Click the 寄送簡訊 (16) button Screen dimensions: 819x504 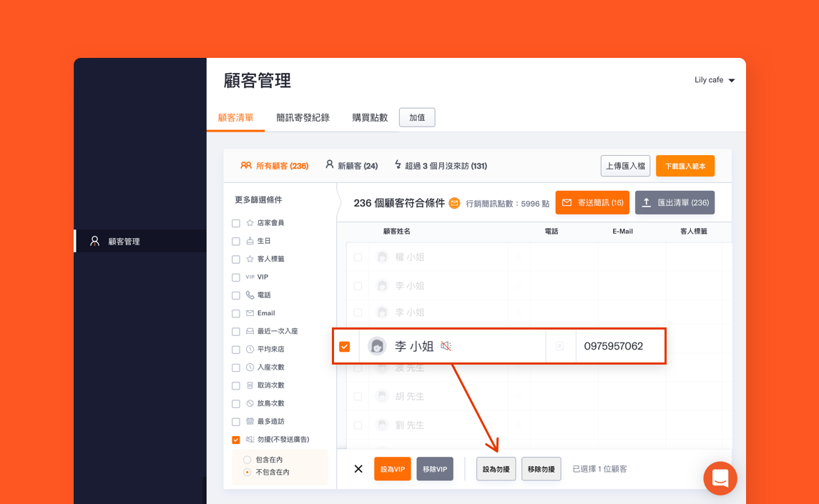pos(592,203)
